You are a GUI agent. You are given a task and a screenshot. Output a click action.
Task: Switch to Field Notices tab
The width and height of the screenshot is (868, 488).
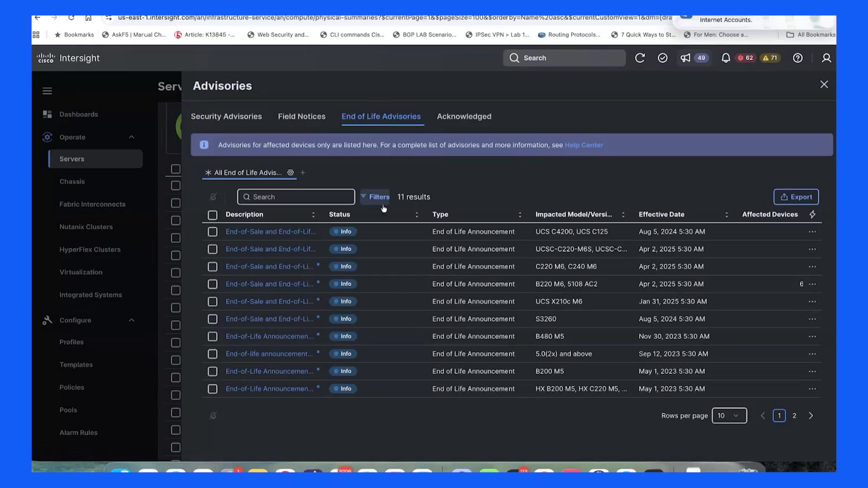coord(302,116)
